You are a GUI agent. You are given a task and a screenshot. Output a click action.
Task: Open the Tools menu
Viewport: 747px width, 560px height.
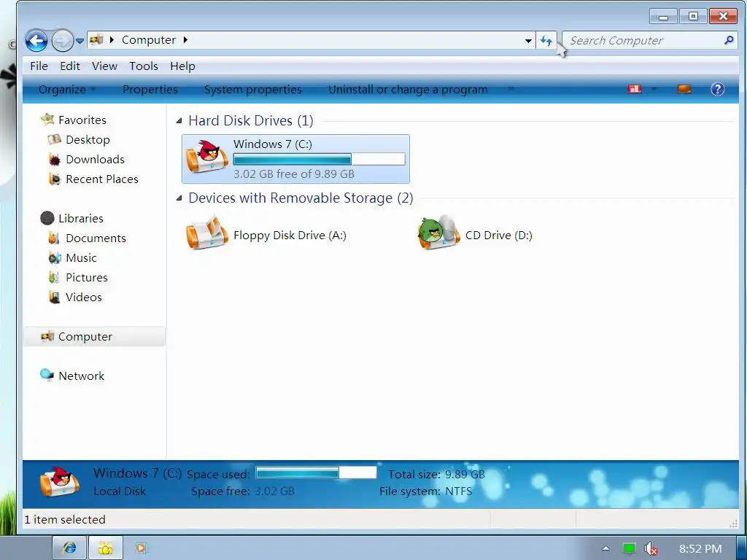coord(144,66)
